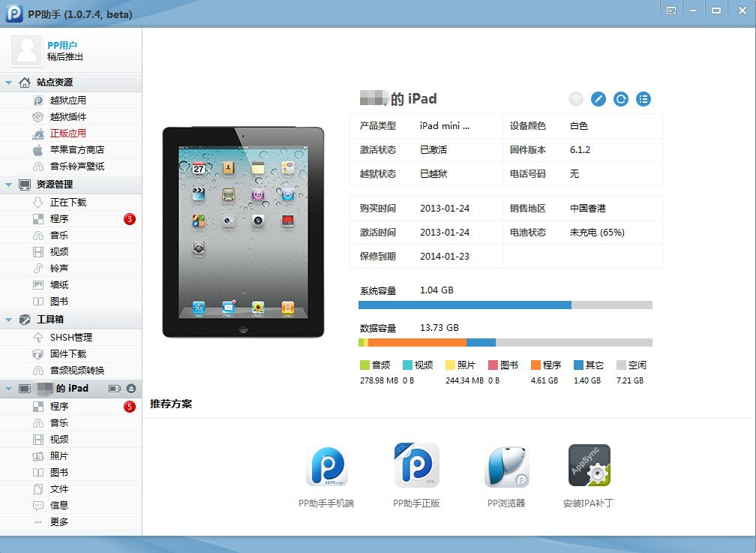Collapse the 站点资源 section arrow
The image size is (756, 553).
point(8,83)
